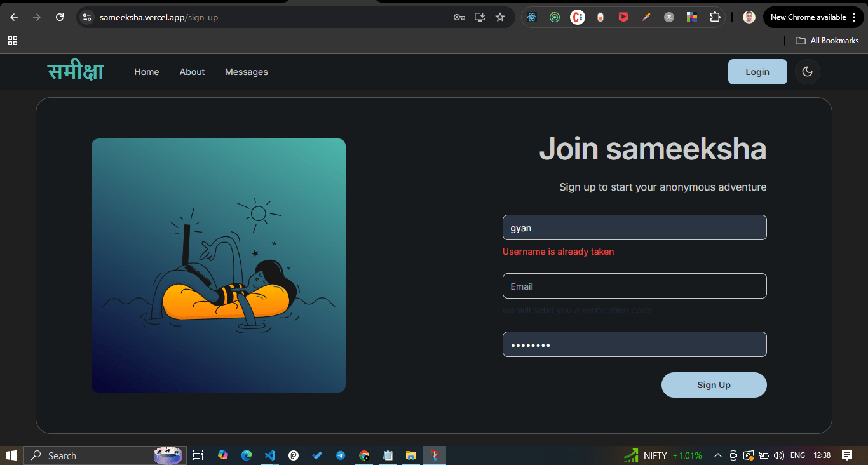Image resolution: width=868 pixels, height=465 pixels.
Task: Click the Login button
Action: click(x=757, y=72)
